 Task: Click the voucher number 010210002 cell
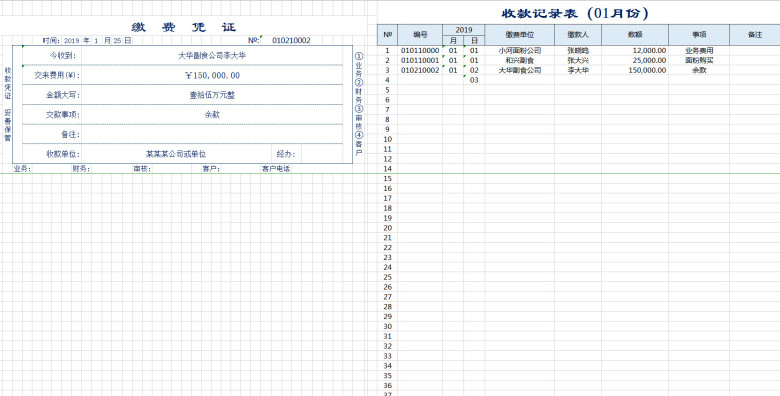[291, 41]
